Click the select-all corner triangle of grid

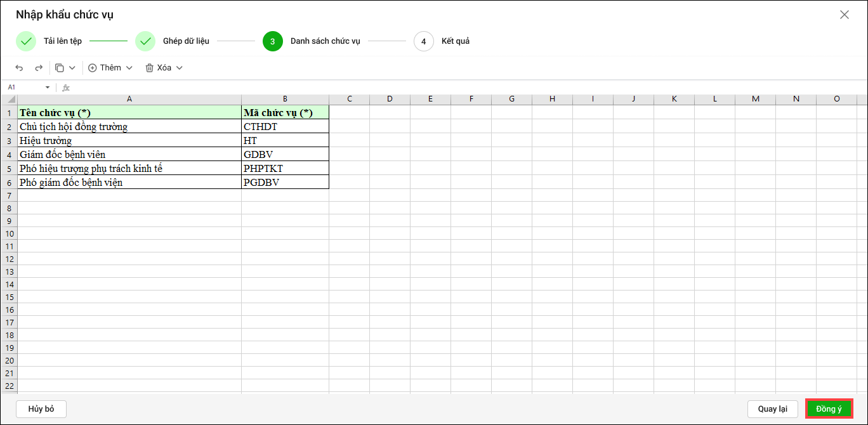tap(11, 100)
